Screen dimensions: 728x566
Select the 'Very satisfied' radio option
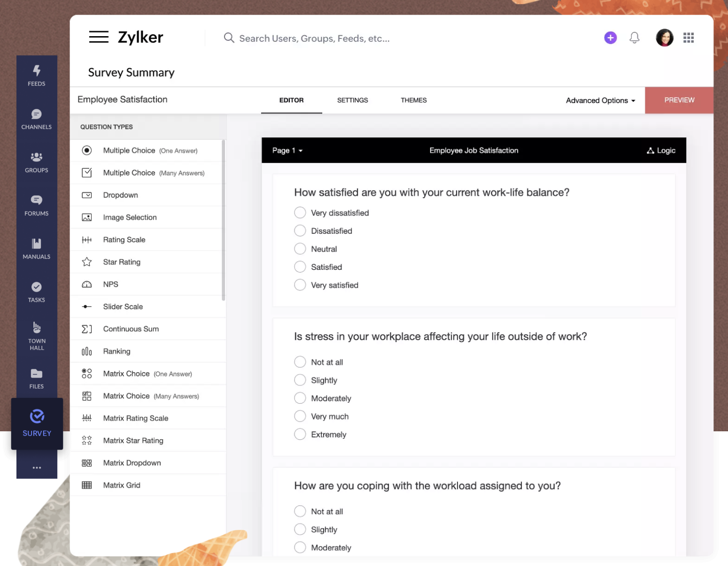(300, 285)
